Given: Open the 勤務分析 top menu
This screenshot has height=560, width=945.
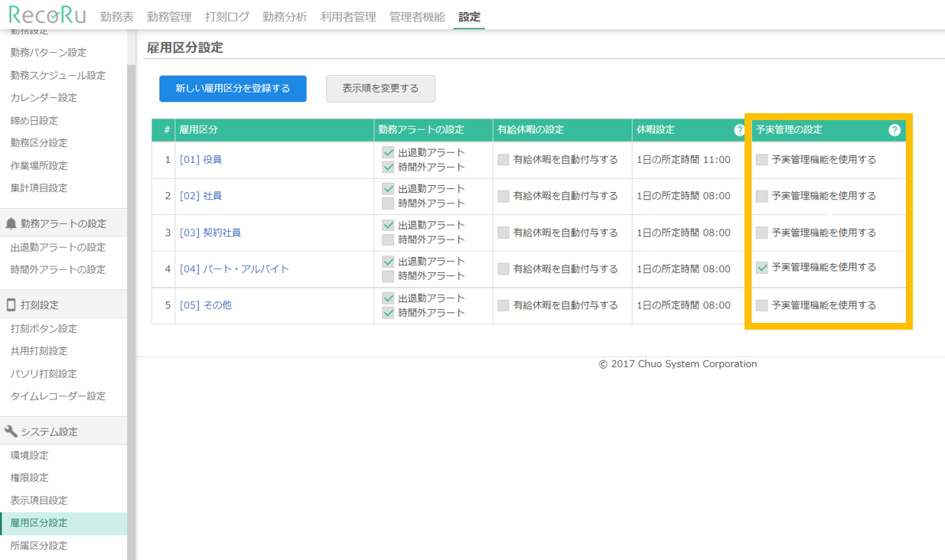Looking at the screenshot, I should tap(285, 17).
